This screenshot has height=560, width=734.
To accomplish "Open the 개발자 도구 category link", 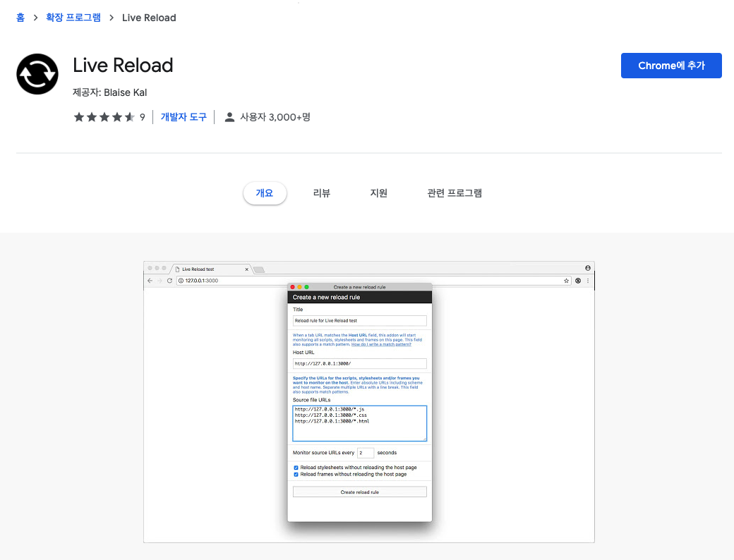I will point(183,117).
